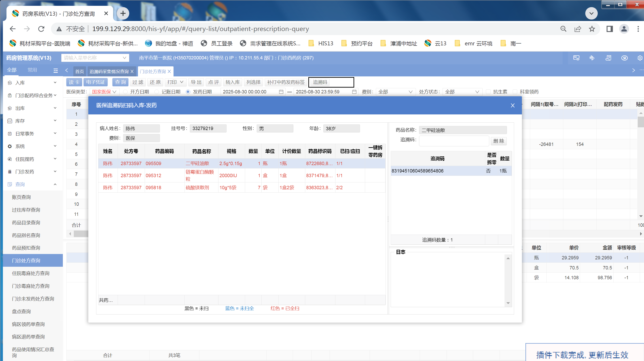Select the 开方日期 radio button
The height and width of the screenshot is (361, 644).
(125, 92)
